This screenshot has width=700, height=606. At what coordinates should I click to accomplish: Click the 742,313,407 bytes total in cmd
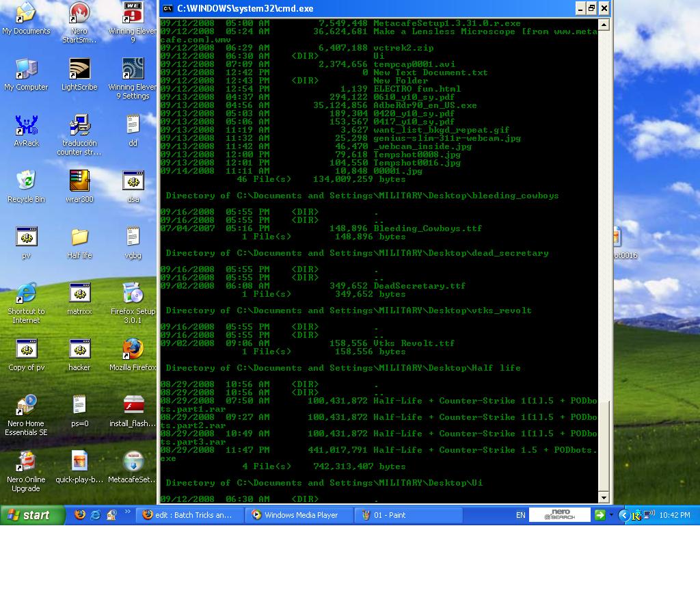coord(360,466)
